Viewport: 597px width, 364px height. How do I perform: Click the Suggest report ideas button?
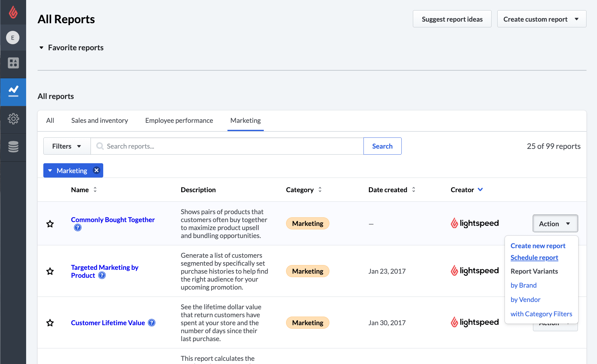coord(452,19)
